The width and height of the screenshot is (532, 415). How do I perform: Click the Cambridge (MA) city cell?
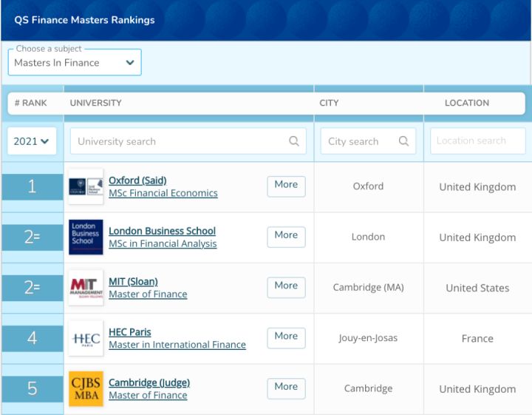(368, 288)
